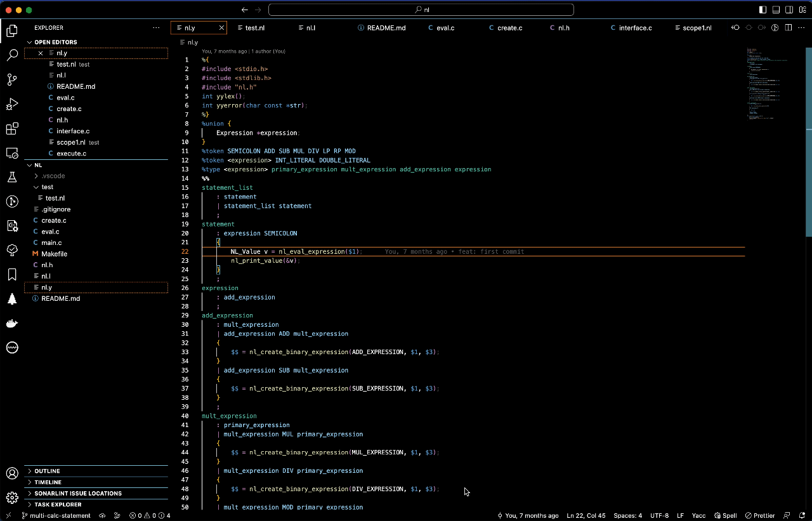Open execute.c in Open Editors
The width and height of the screenshot is (812, 521).
96,154
